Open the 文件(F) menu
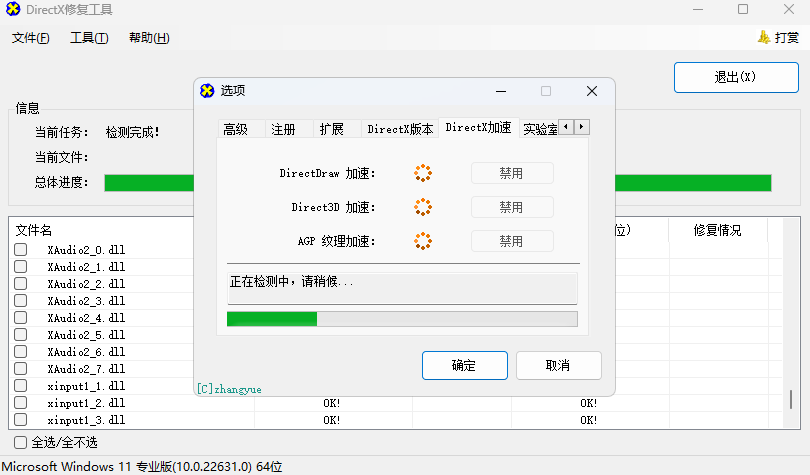Image resolution: width=810 pixels, height=475 pixels. coord(30,38)
